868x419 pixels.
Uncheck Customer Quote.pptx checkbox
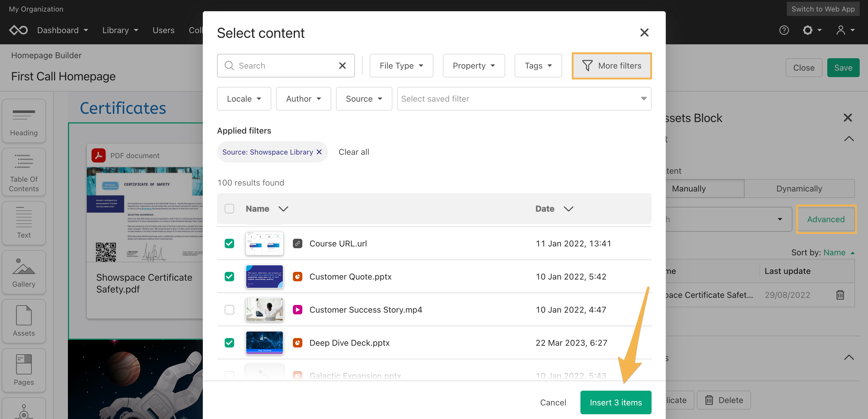point(229,276)
